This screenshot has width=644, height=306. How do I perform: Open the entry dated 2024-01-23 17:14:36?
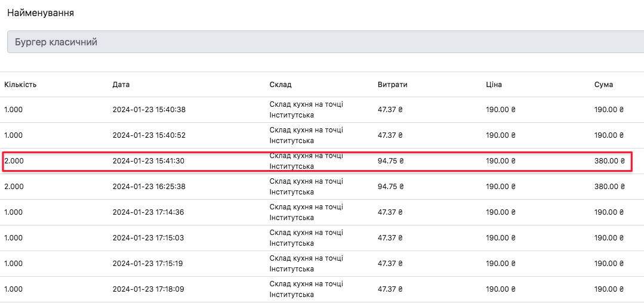coord(149,212)
